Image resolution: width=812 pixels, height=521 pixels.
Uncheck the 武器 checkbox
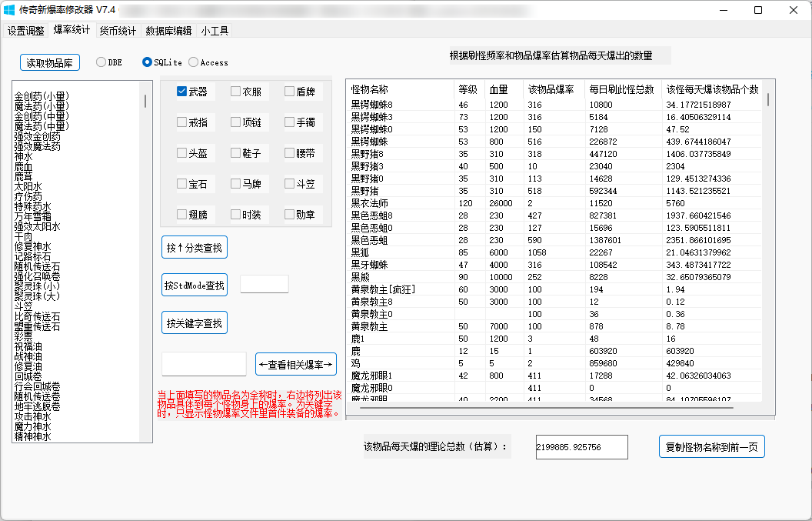[x=182, y=92]
